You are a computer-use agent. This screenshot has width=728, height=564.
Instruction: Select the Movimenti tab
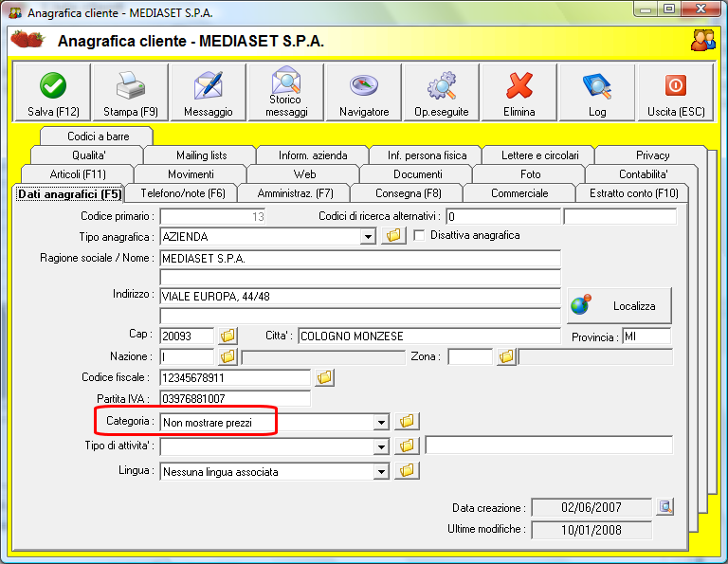pos(191,174)
